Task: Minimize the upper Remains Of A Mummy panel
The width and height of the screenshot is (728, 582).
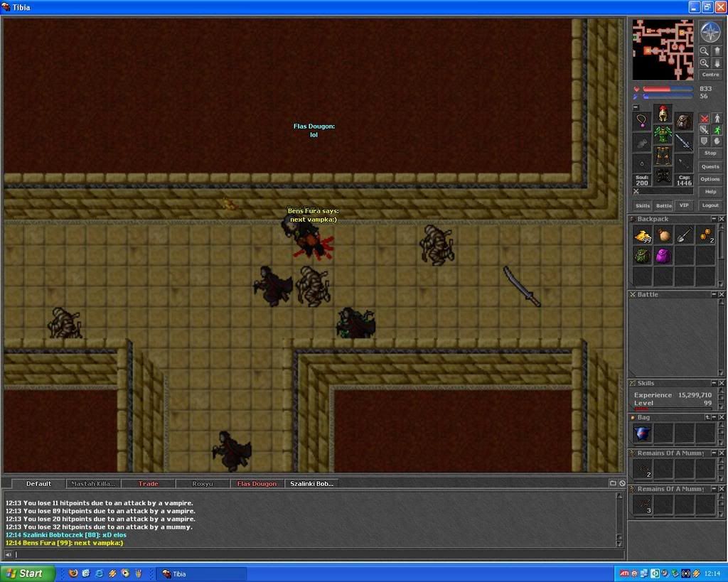Action: click(x=714, y=453)
